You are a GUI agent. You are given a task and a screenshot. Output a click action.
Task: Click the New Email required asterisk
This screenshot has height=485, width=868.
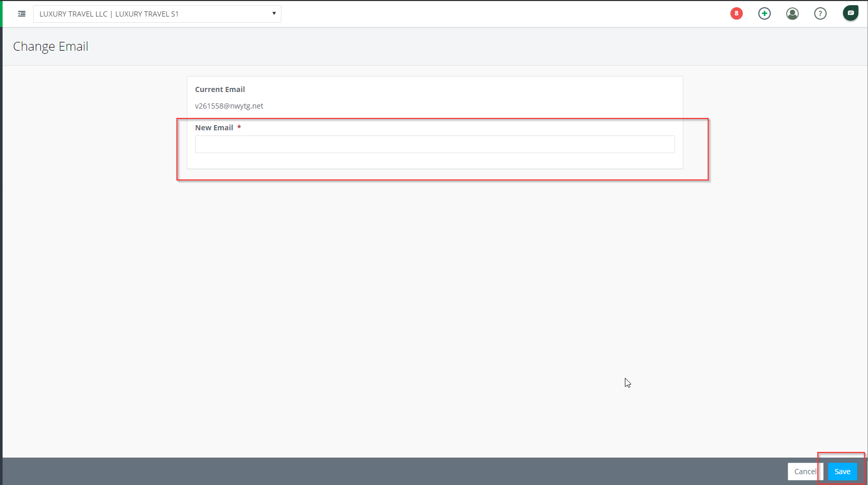239,127
